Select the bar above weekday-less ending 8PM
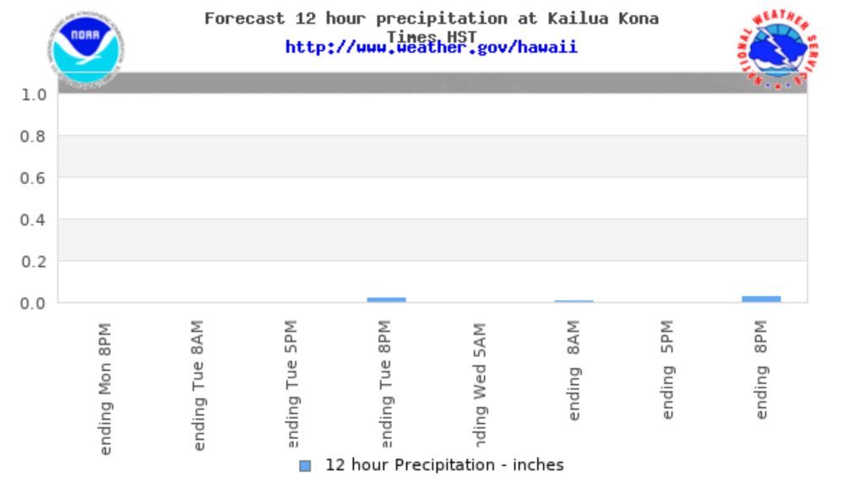This screenshot has height=504, width=865. (x=761, y=298)
